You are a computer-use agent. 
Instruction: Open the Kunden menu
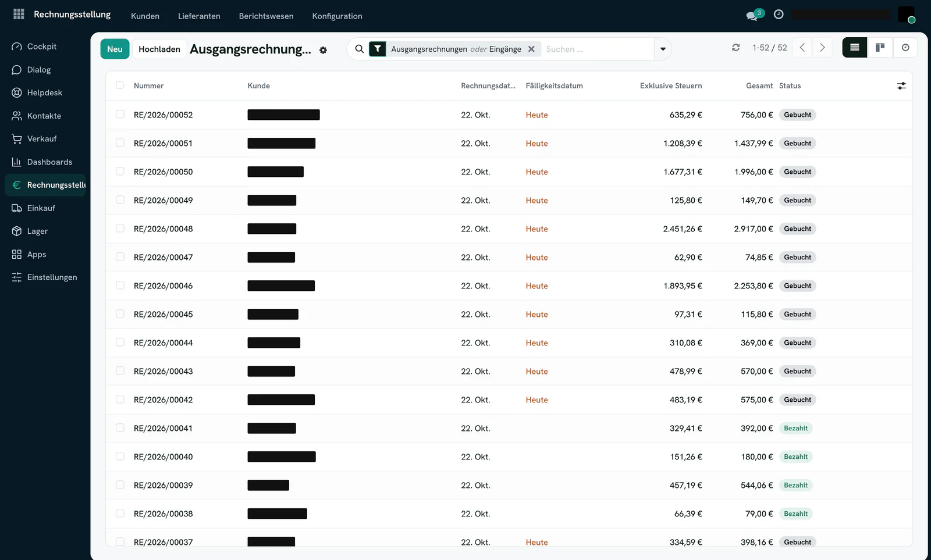pyautogui.click(x=145, y=16)
